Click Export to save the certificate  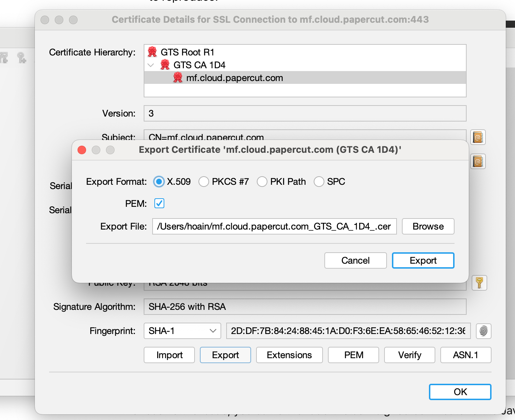423,260
